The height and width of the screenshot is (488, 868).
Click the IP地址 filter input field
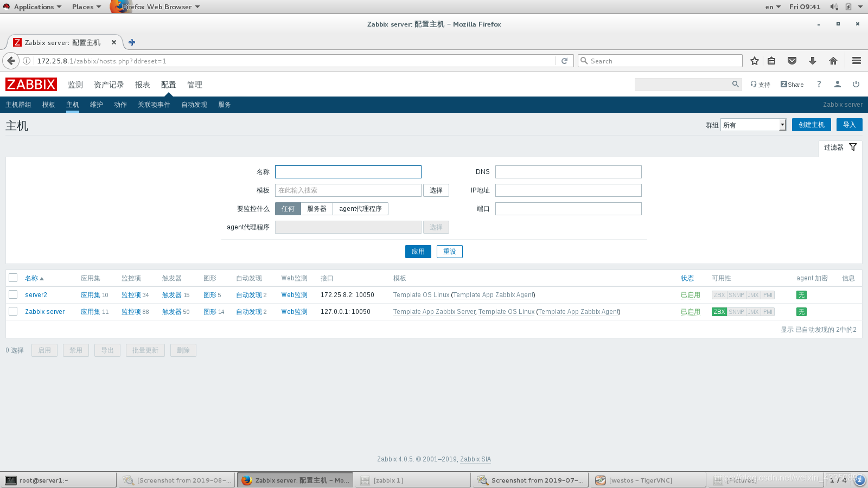point(569,190)
